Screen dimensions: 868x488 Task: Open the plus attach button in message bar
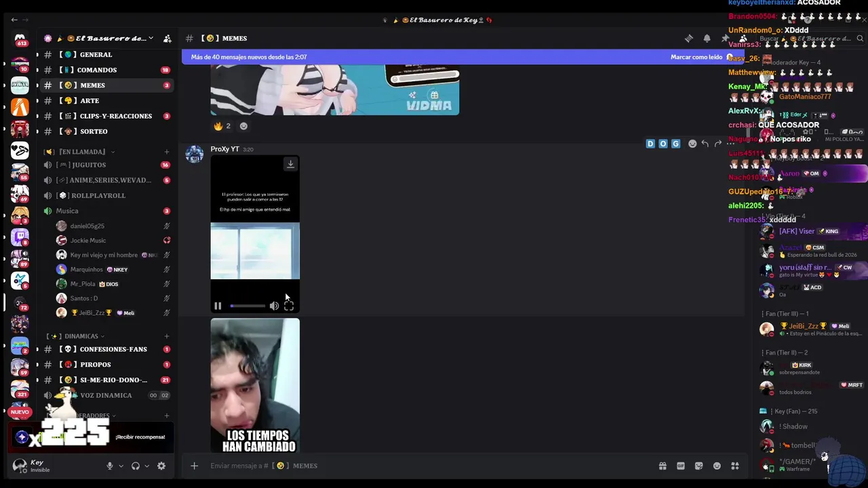pos(194,466)
